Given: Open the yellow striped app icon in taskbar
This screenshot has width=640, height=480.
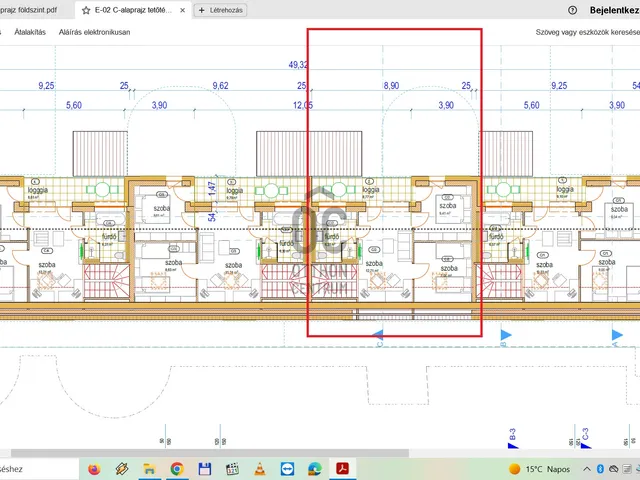Looking at the screenshot, I should point(122,469).
